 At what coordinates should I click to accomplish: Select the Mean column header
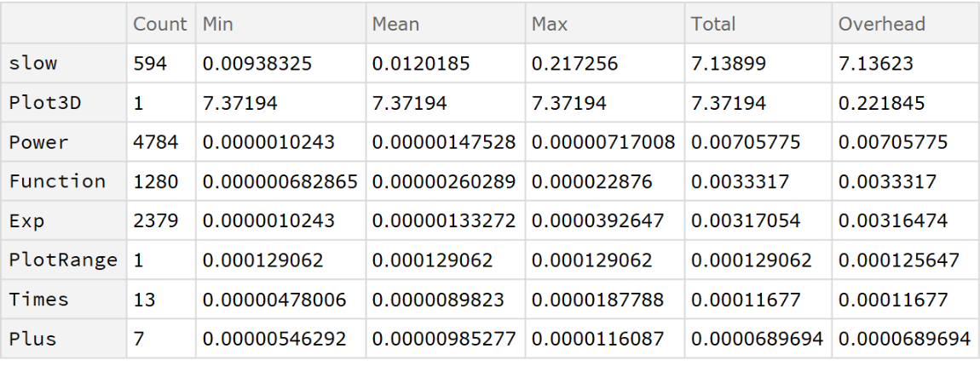click(x=395, y=25)
